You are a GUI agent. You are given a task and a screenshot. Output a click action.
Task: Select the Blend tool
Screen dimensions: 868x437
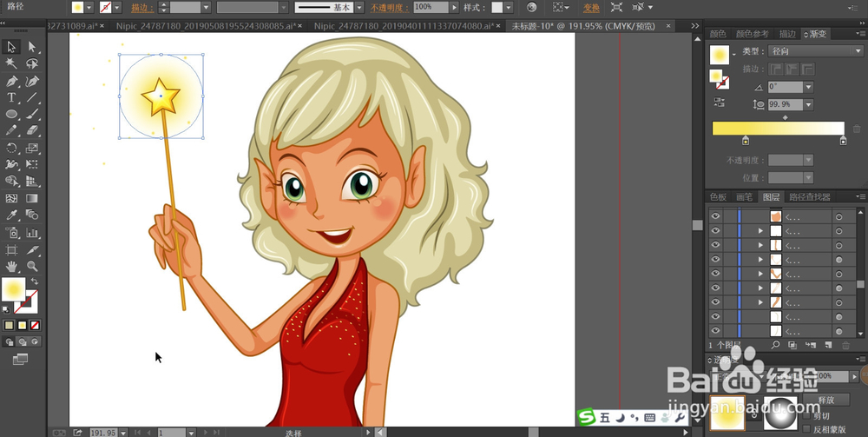pyautogui.click(x=32, y=215)
